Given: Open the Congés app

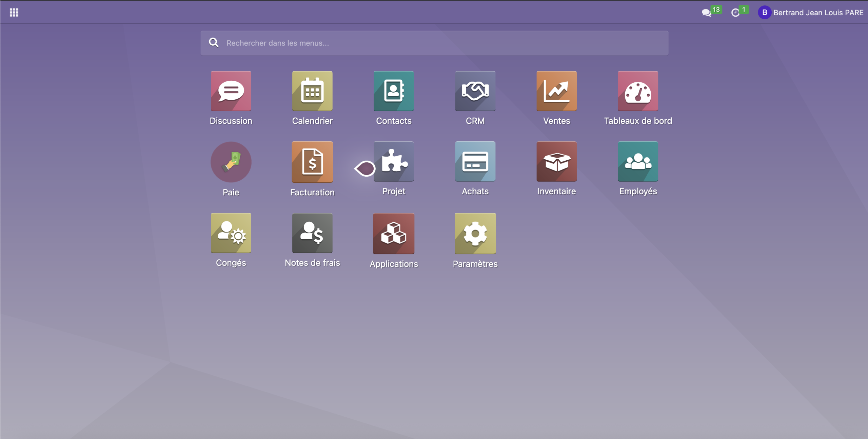Looking at the screenshot, I should (231, 233).
